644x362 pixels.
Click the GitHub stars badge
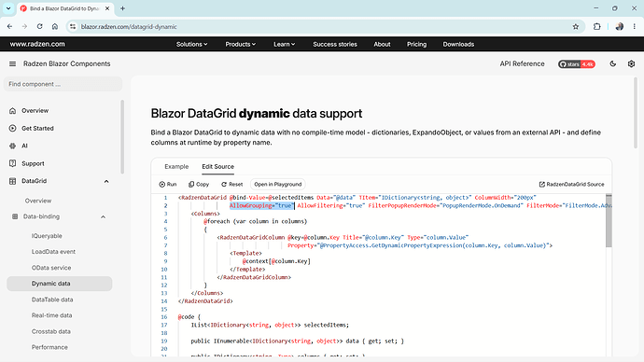click(x=576, y=64)
